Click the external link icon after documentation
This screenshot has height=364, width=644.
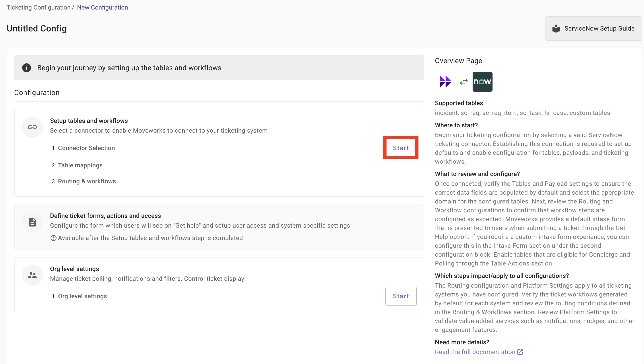pos(520,352)
